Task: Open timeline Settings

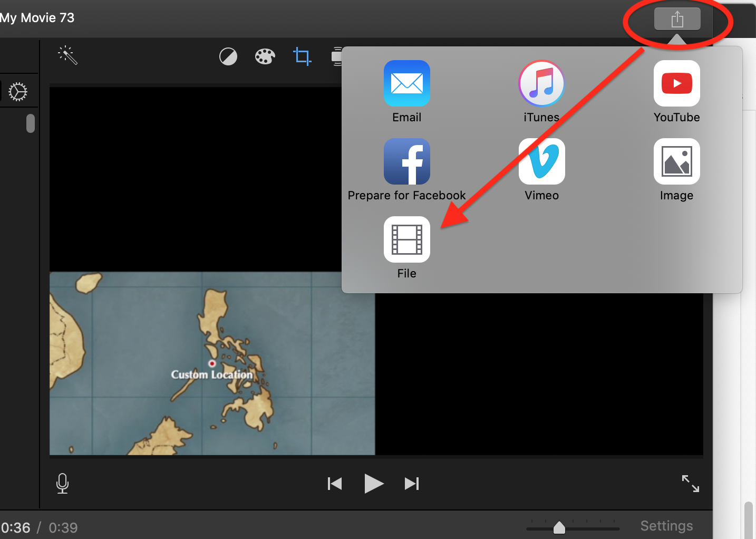Action: point(666,526)
